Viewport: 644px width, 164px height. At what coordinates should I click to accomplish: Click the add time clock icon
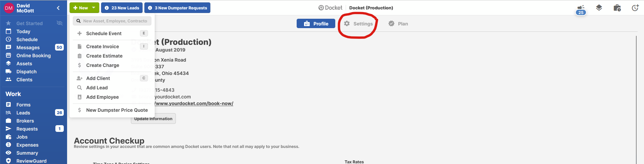tap(635, 8)
